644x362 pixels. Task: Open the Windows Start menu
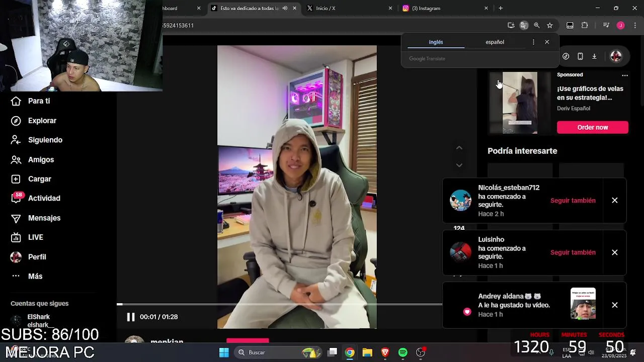pyautogui.click(x=224, y=352)
